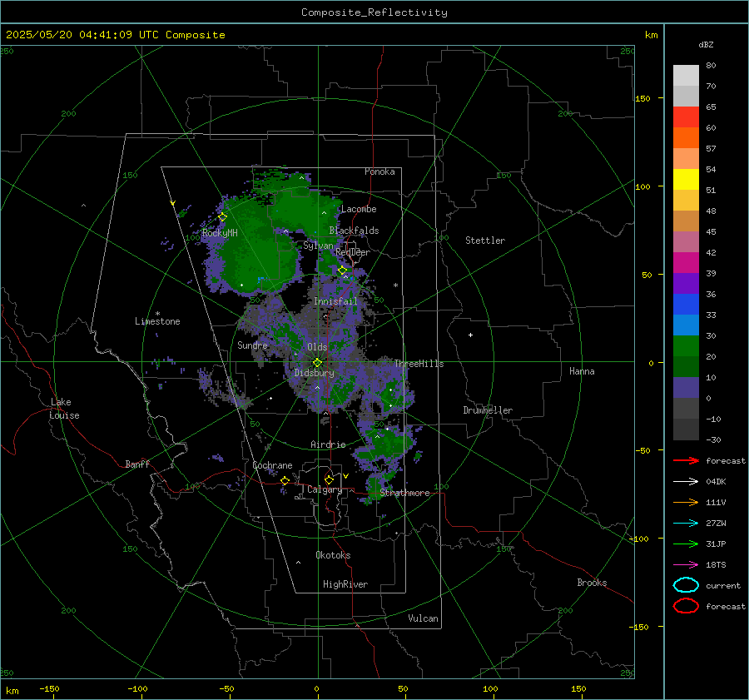
Task: Click yellow radar-site diamond above Didsbury
Action: [x=317, y=363]
